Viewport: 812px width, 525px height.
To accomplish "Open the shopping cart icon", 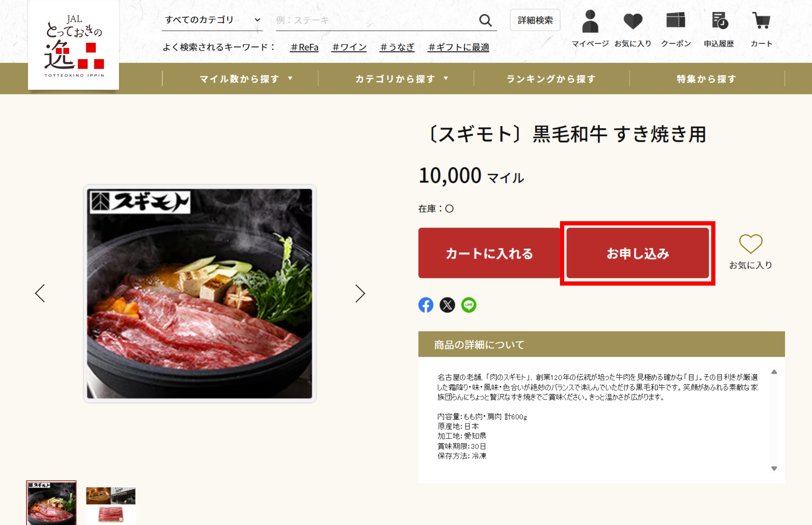I will tap(761, 20).
